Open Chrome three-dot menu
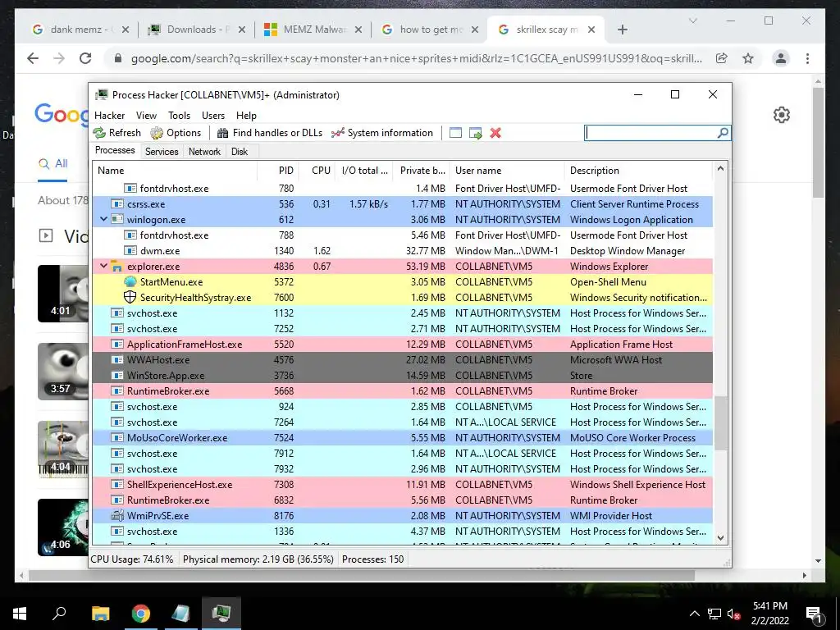Image resolution: width=840 pixels, height=630 pixels. 807,58
